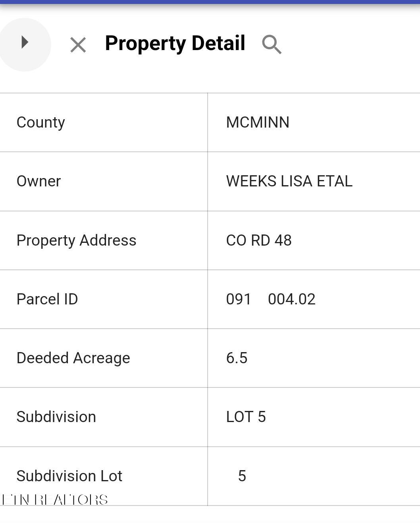Click the Subdivision row label
The height and width of the screenshot is (523, 420).
point(56,417)
